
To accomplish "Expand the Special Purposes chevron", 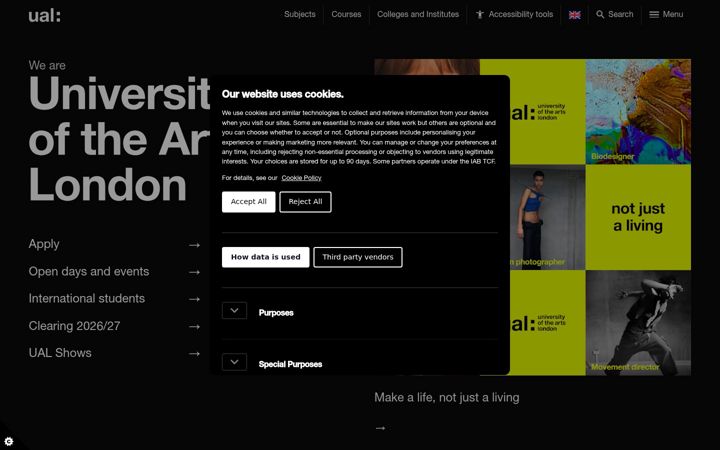I will coord(234,362).
